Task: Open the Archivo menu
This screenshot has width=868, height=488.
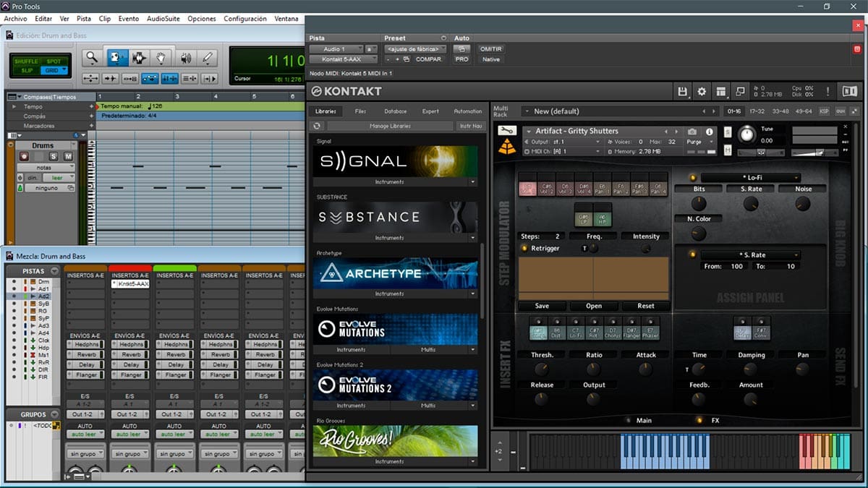Action: pyautogui.click(x=16, y=18)
